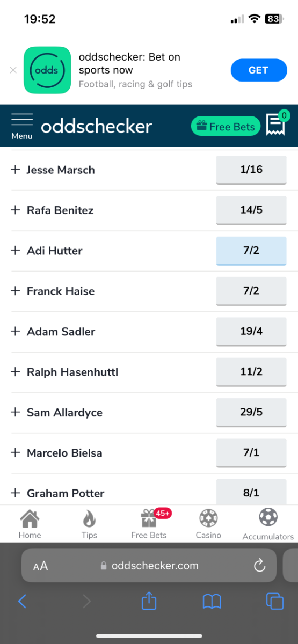
Task: Select Adam Sadler 19/4 odds
Action: tap(251, 332)
